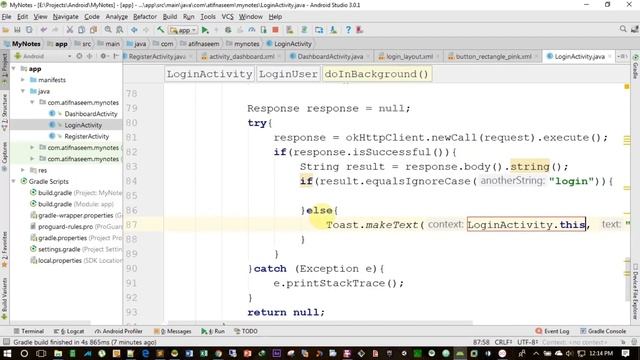Open the TODO tool window
640x360 pixels.
coord(246,331)
